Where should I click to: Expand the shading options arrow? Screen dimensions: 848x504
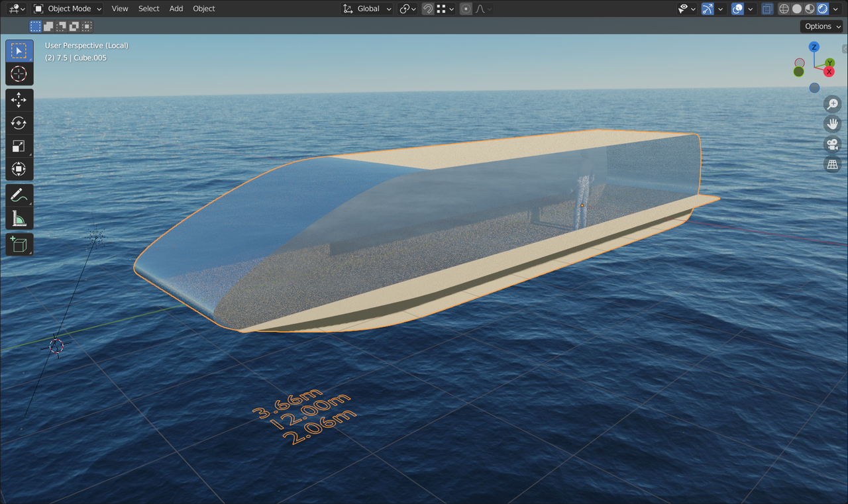point(835,9)
